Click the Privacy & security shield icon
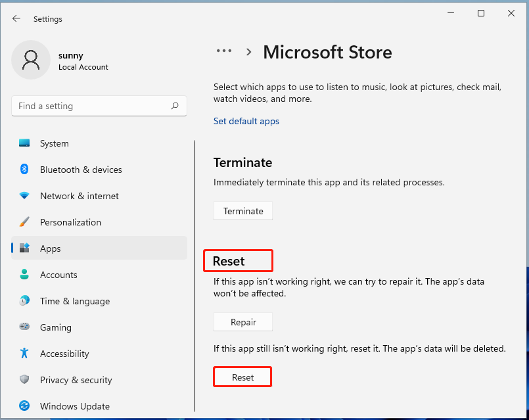Image resolution: width=529 pixels, height=420 pixels. pyautogui.click(x=24, y=380)
